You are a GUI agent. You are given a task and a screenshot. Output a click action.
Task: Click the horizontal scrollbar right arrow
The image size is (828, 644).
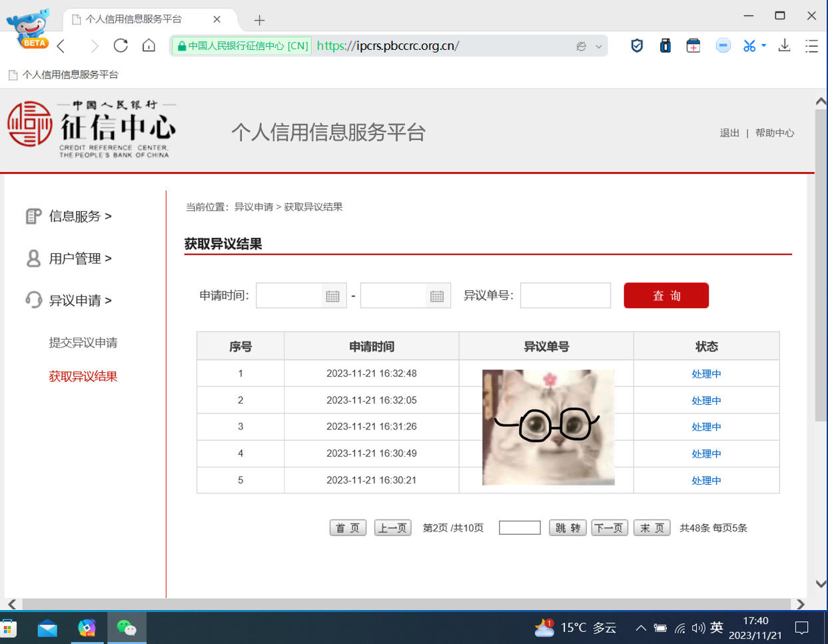[801, 605]
